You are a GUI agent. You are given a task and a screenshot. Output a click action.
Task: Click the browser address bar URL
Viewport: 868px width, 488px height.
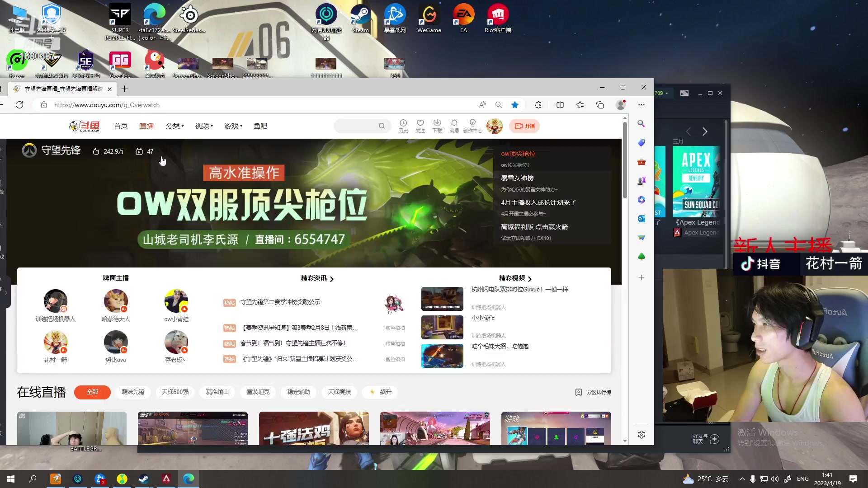point(107,105)
